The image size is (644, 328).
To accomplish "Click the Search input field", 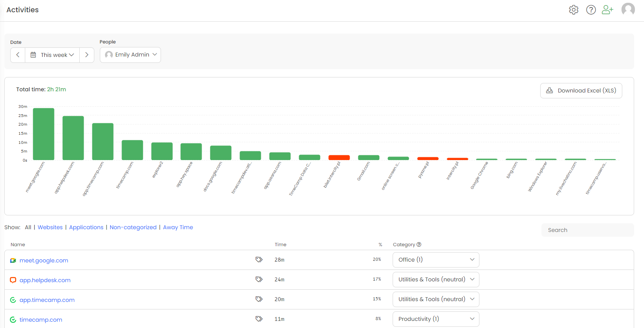I will pos(588,230).
